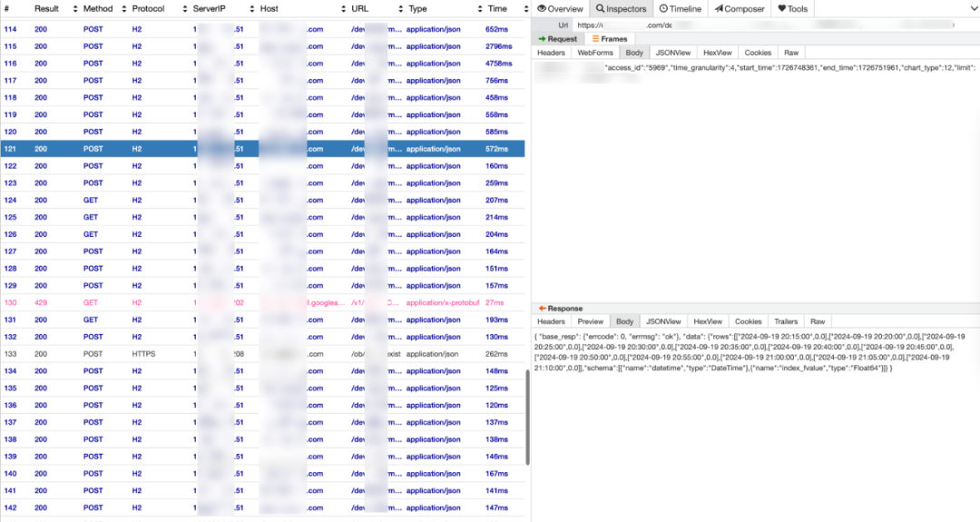Open request HexView subtab
Image resolution: width=980 pixels, height=522 pixels.
click(718, 53)
